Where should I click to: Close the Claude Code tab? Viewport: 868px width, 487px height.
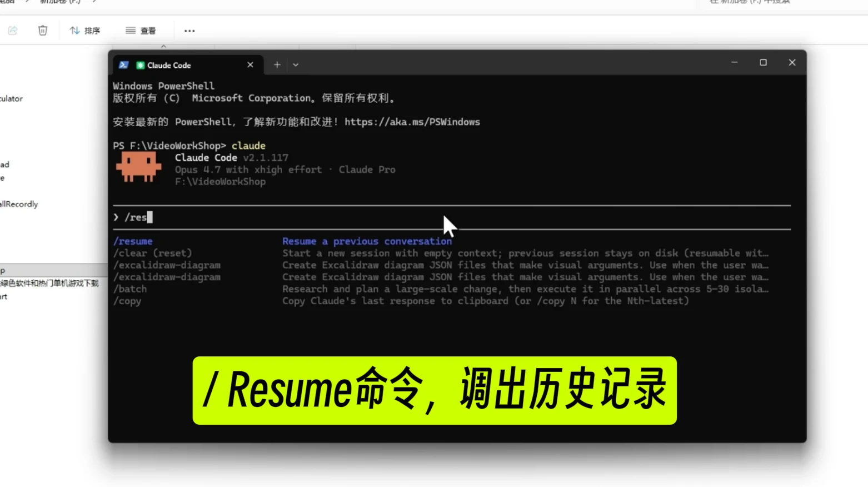250,65
